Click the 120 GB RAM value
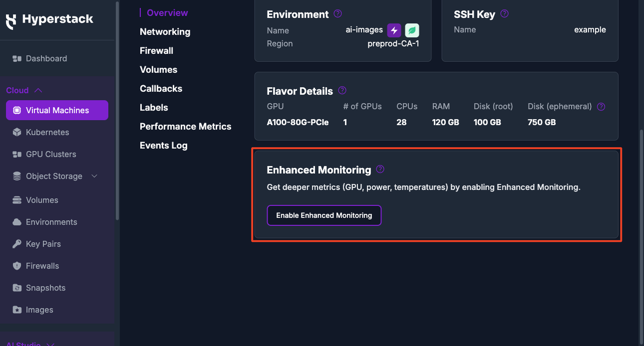This screenshot has height=346, width=644. click(x=446, y=122)
